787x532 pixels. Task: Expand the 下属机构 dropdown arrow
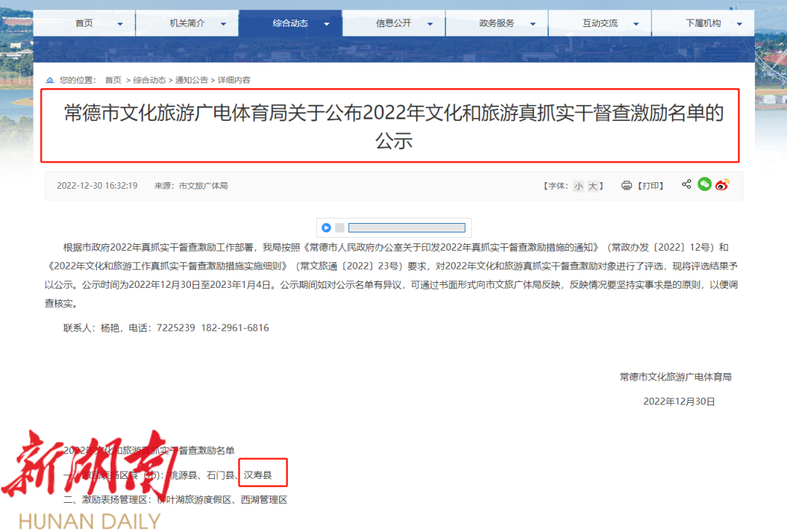point(740,24)
